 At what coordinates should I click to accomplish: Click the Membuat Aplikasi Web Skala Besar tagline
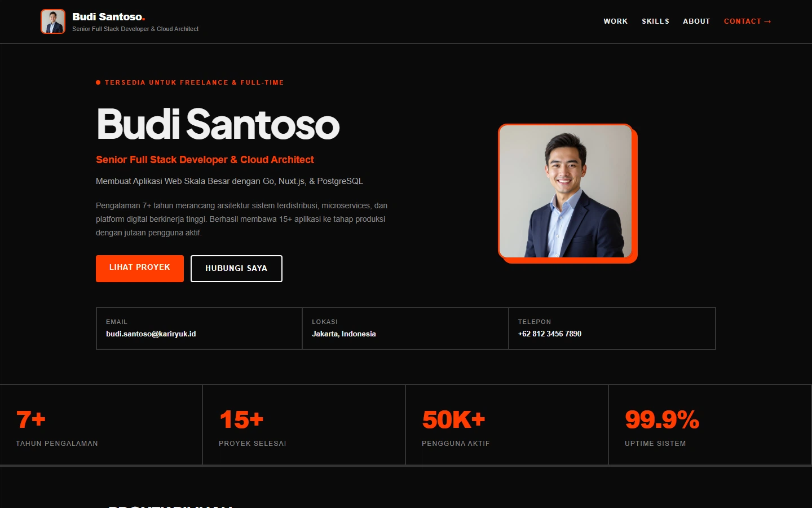(230, 181)
